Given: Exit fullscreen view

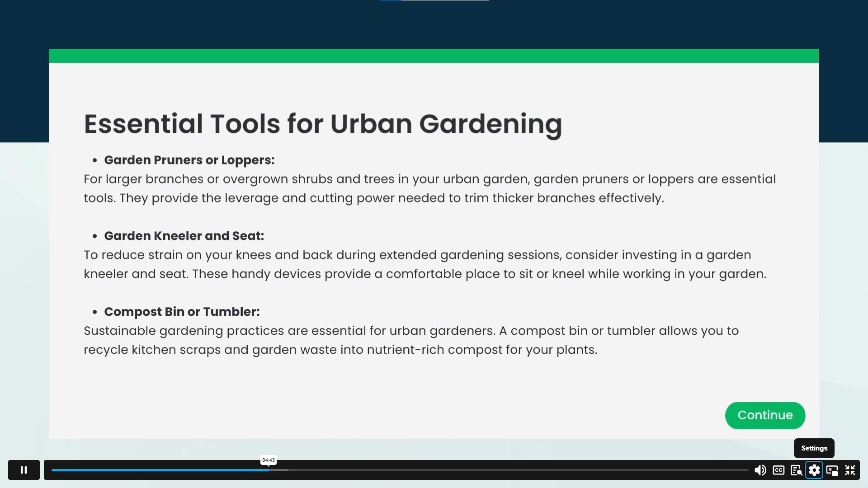Looking at the screenshot, I should 850,470.
